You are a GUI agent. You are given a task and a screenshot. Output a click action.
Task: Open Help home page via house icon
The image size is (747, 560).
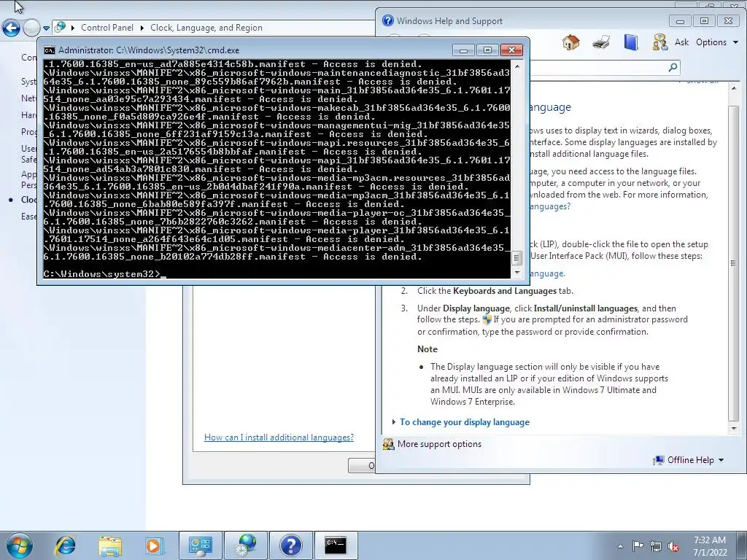570,42
